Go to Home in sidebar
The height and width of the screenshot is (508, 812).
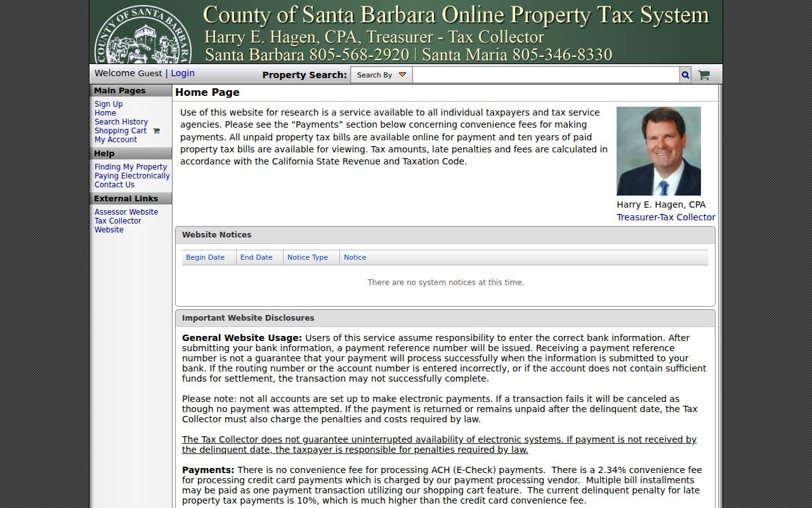[x=105, y=113]
